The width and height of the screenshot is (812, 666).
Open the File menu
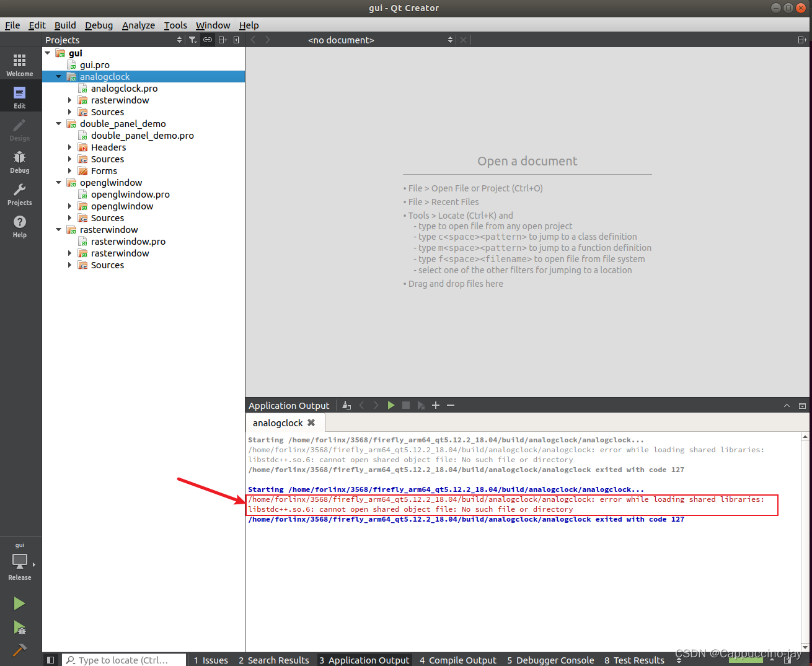[12, 25]
